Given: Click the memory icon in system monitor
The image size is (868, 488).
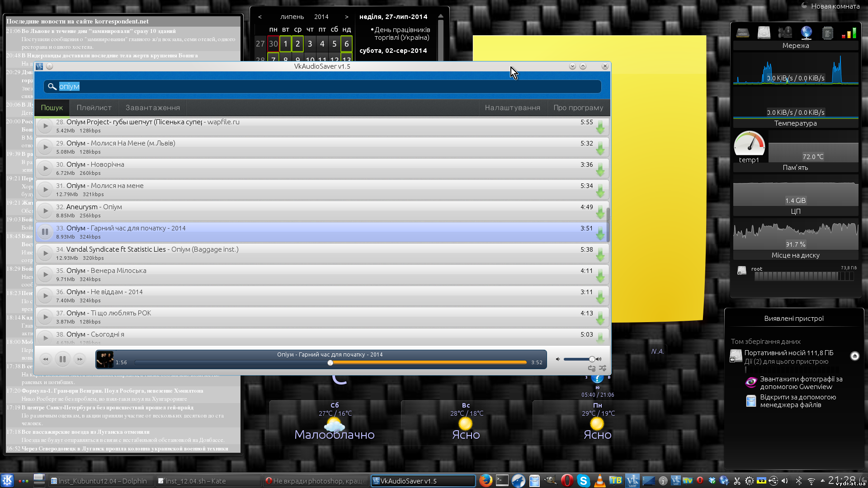Looking at the screenshot, I should point(743,33).
